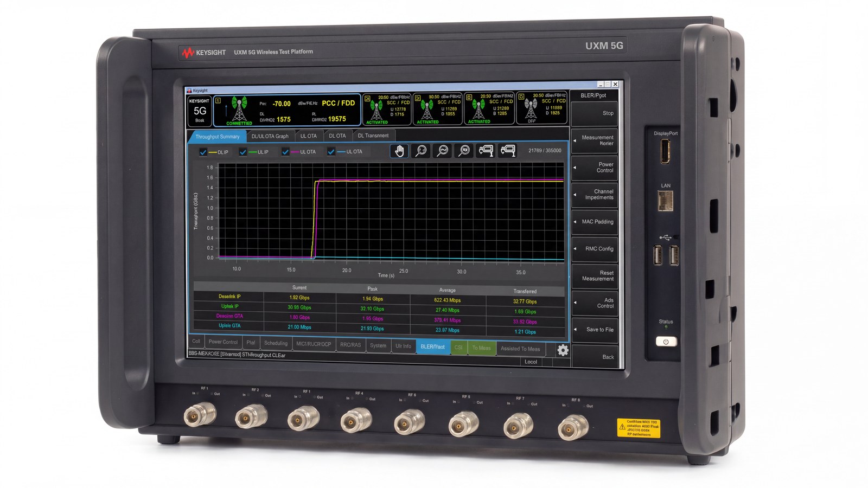Select the Plal bottom tab
The image size is (868, 488).
pyautogui.click(x=251, y=343)
